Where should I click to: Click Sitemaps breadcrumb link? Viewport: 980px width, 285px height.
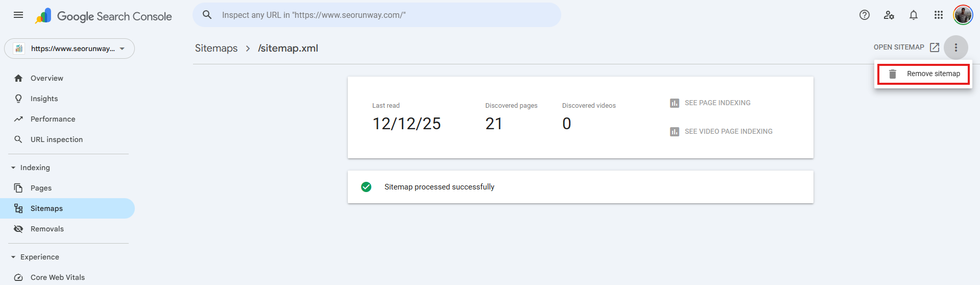217,48
